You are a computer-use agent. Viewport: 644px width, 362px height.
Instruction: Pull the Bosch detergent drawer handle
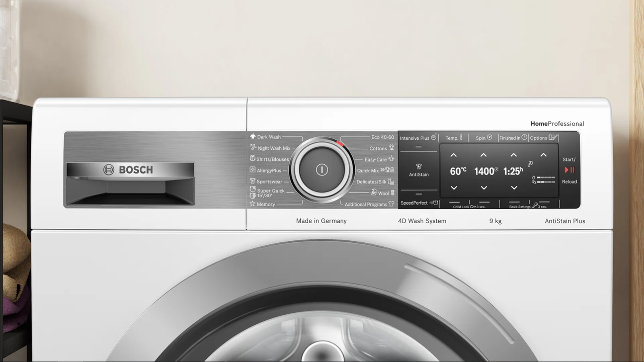[130, 170]
